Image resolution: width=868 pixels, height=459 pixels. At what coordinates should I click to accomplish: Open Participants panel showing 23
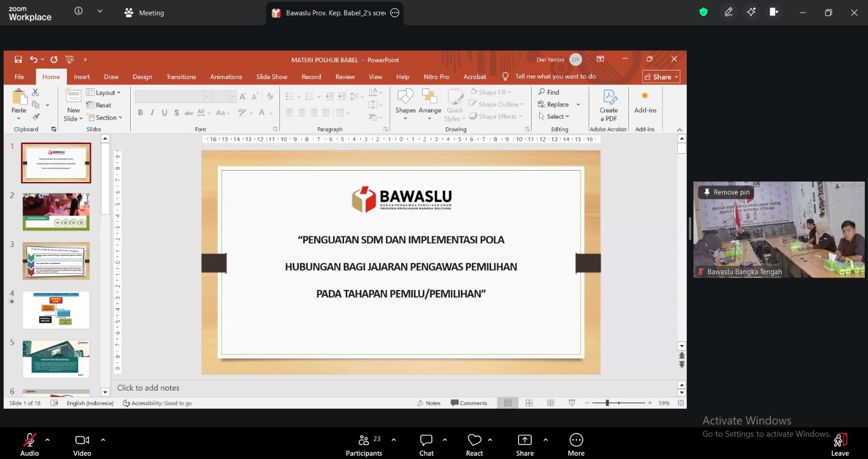pyautogui.click(x=364, y=444)
